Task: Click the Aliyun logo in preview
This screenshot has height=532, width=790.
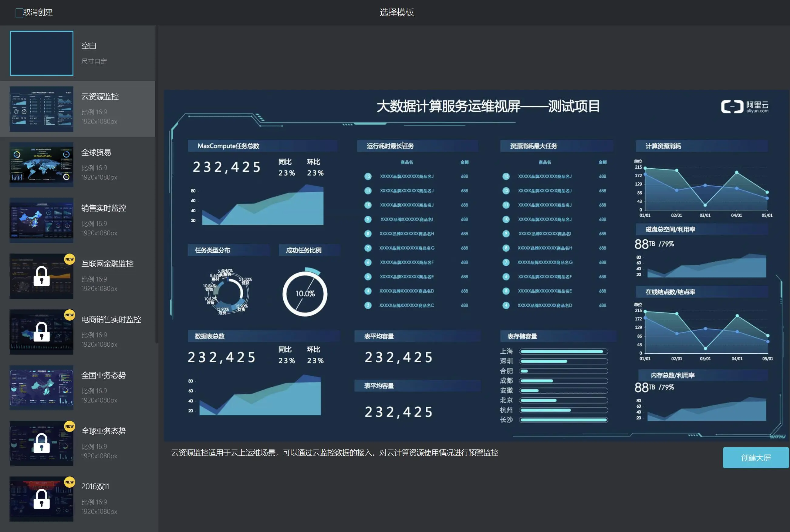Action: (x=744, y=106)
